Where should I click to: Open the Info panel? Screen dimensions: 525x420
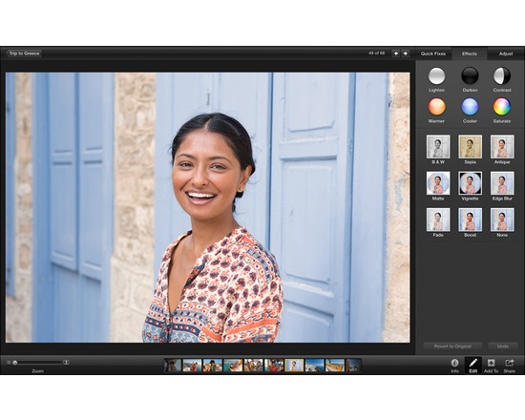pyautogui.click(x=454, y=365)
